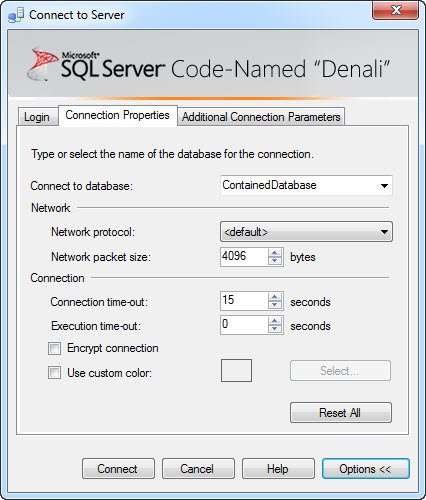
Task: Open the Additional Connection Parameters tab
Action: click(x=261, y=117)
